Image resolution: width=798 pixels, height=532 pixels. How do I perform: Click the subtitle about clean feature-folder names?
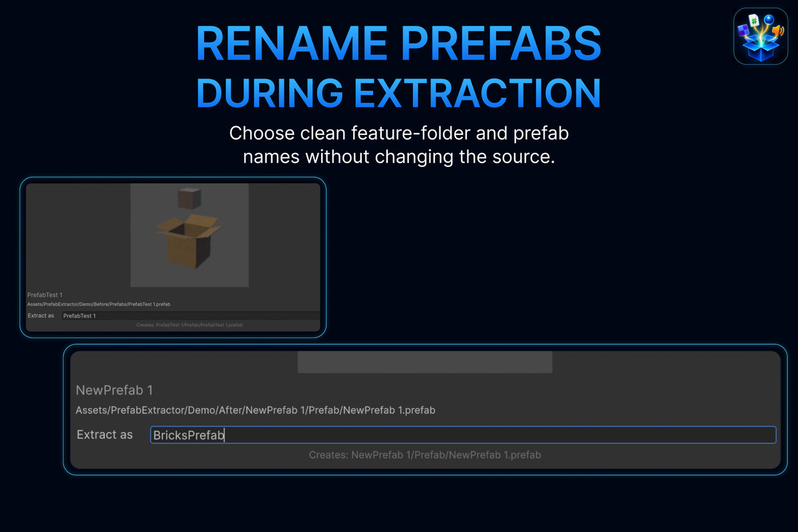(x=399, y=146)
